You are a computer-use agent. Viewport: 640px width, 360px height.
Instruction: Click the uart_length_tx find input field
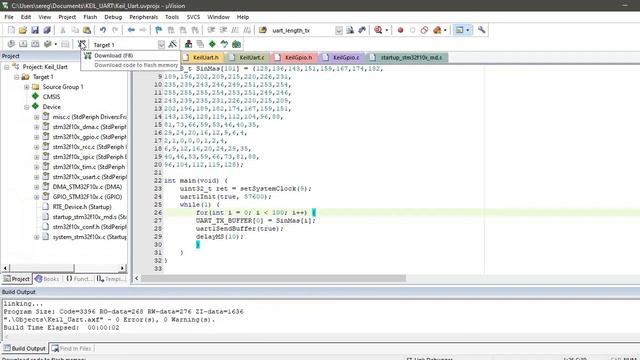(x=302, y=31)
